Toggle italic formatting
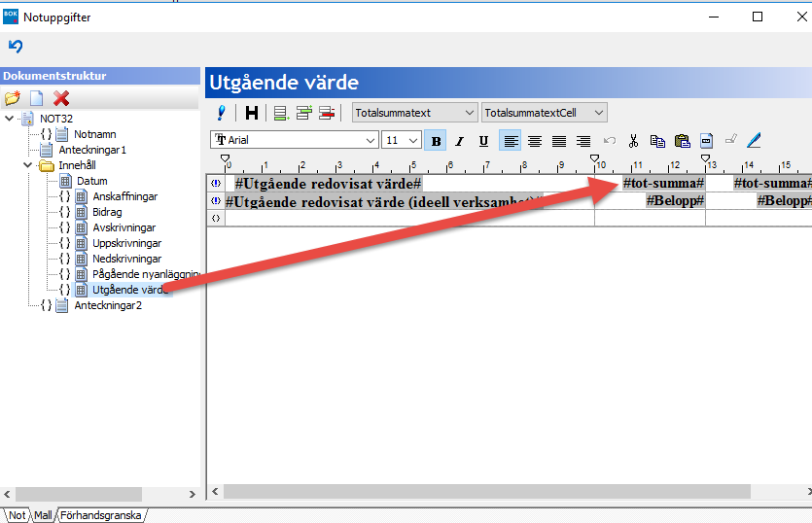 click(459, 141)
